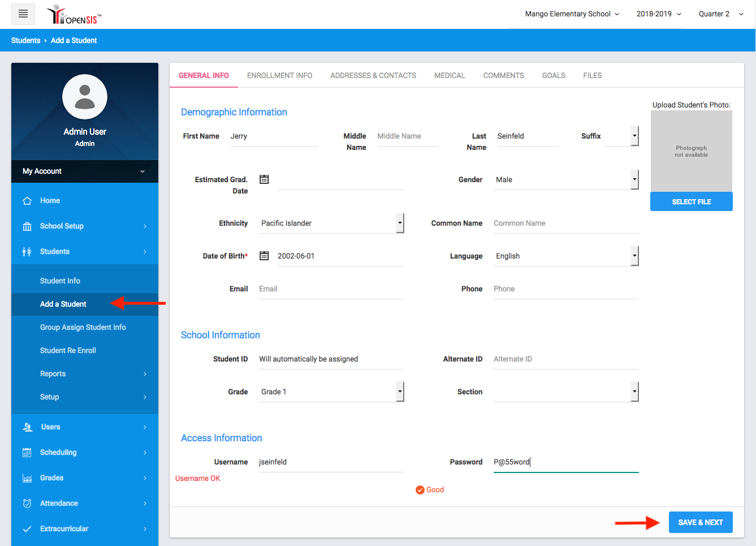Expand the My Account section
Viewport: 756px width, 546px height.
[85, 171]
